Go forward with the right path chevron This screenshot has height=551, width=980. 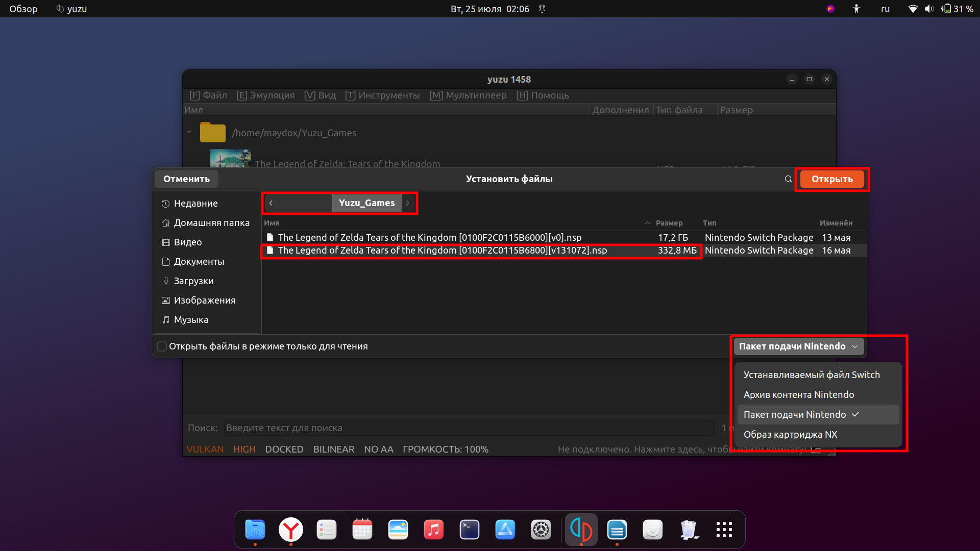(407, 203)
